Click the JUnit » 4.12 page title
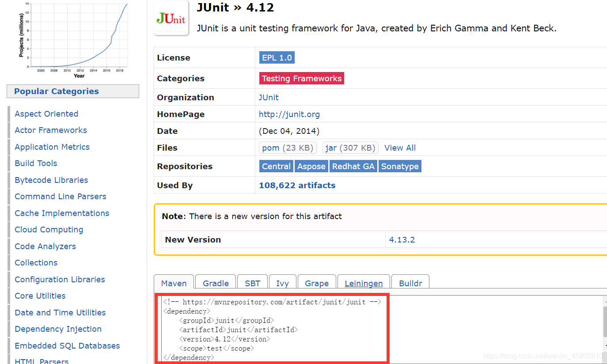 (235, 8)
